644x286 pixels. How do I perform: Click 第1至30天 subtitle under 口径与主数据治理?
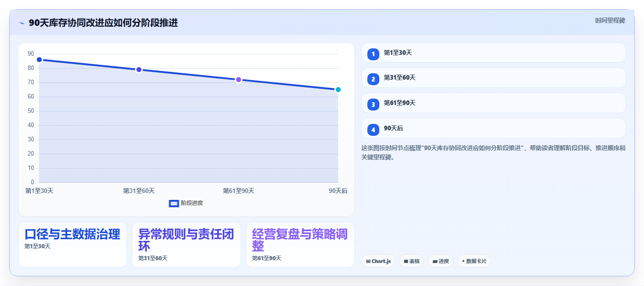point(37,246)
